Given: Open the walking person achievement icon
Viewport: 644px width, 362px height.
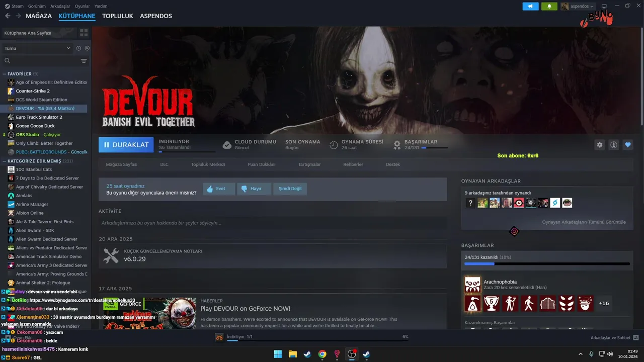Looking at the screenshot, I should (x=529, y=303).
